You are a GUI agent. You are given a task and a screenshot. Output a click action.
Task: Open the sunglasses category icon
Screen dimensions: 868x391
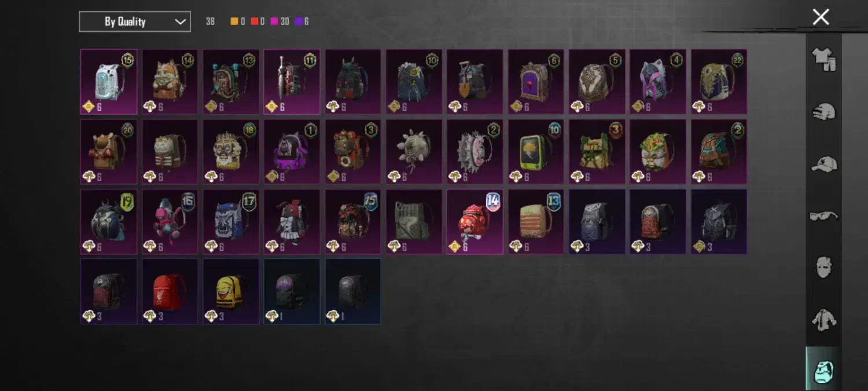[824, 216]
